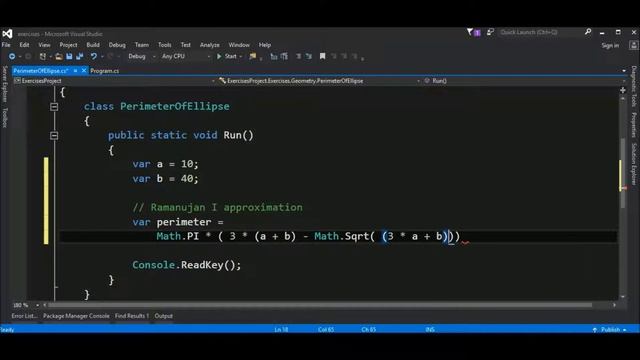Open the View menu
640x360 pixels.
pos(44,45)
